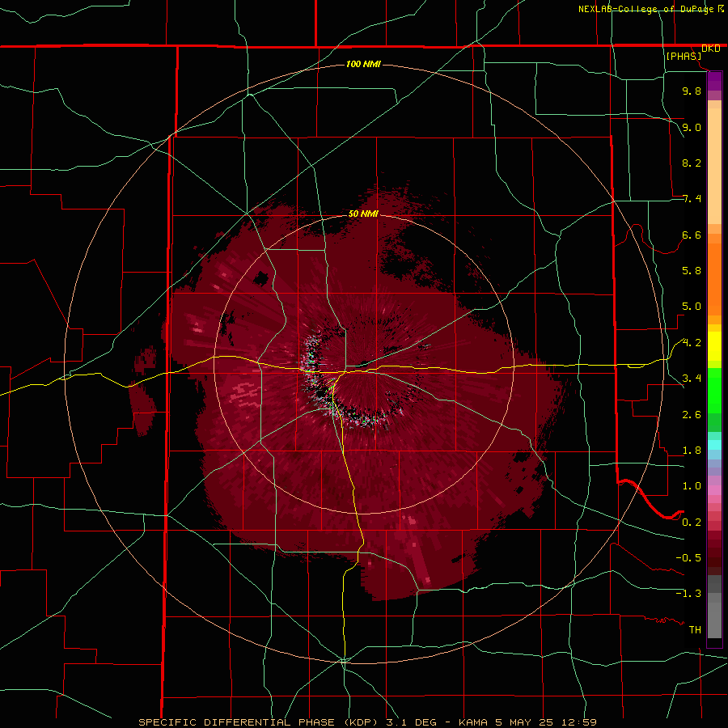728x728 pixels.
Task: Click the cyan segment of the color bar
Action: (714, 444)
